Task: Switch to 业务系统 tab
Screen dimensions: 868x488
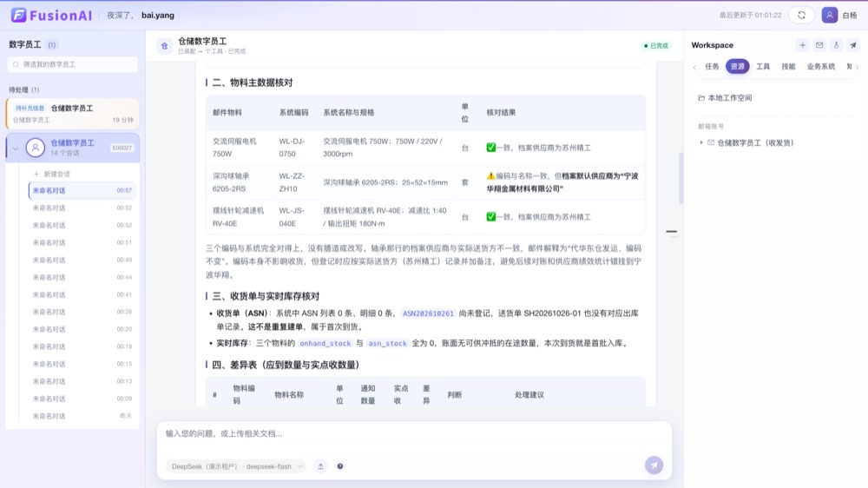Action: 820,67
